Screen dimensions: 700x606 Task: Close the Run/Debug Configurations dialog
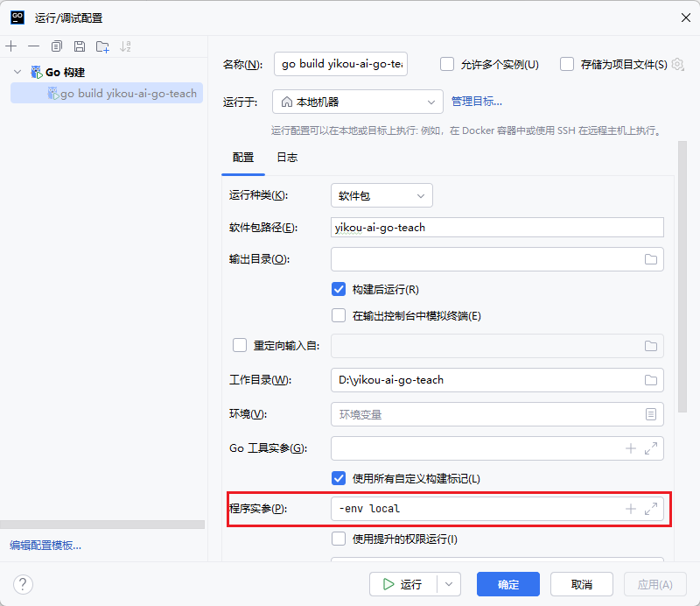(686, 18)
